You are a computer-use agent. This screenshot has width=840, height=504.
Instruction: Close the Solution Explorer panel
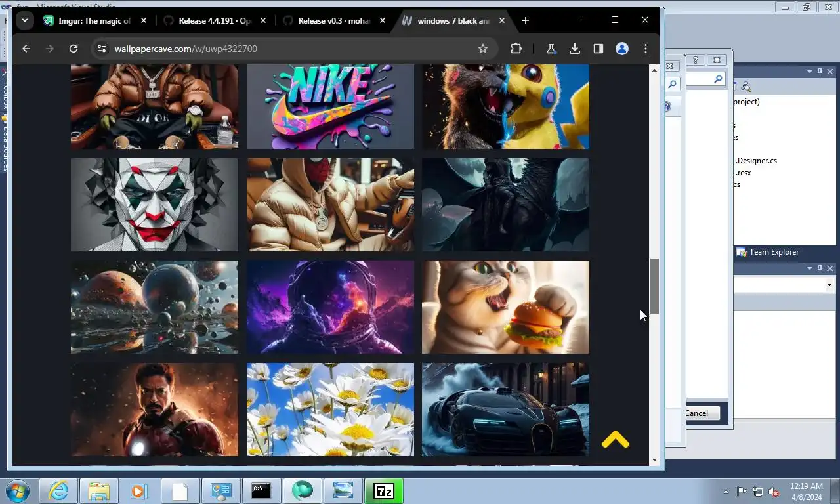coord(830,72)
